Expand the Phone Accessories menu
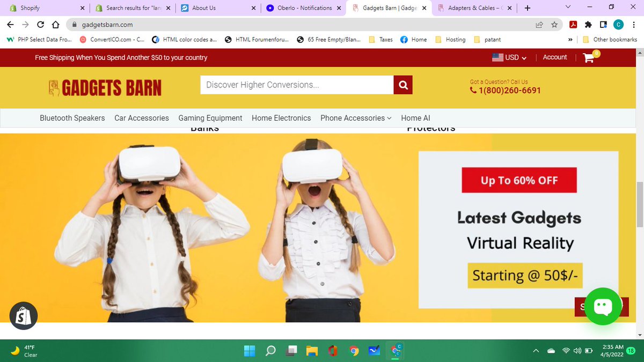The height and width of the screenshot is (362, 644). tap(356, 118)
